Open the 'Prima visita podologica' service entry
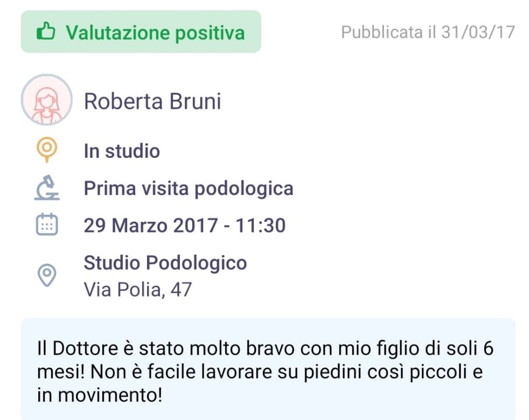 (x=189, y=188)
